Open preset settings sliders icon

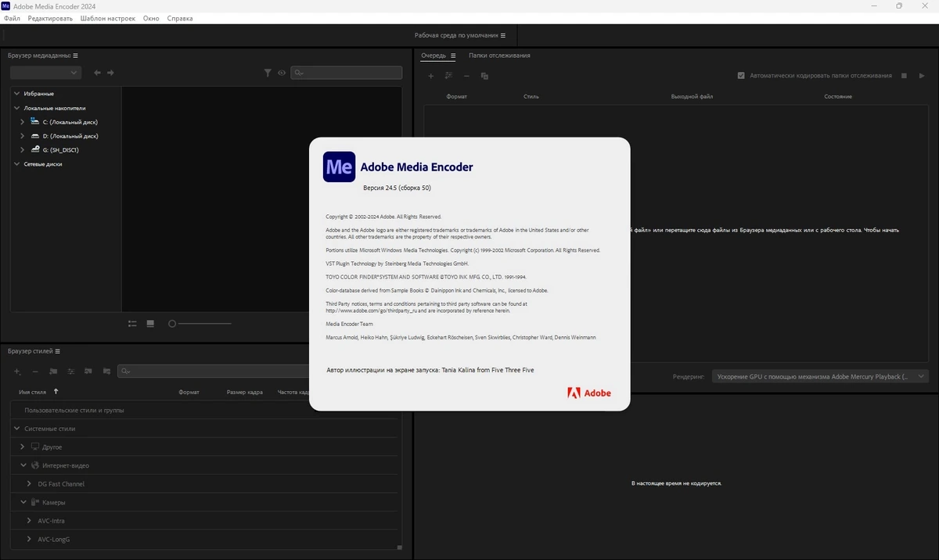coord(70,372)
